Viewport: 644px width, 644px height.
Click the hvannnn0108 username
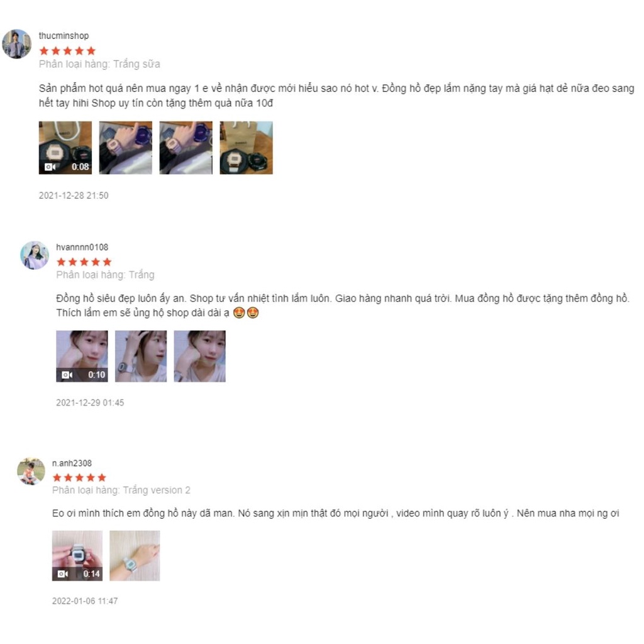pyautogui.click(x=82, y=247)
